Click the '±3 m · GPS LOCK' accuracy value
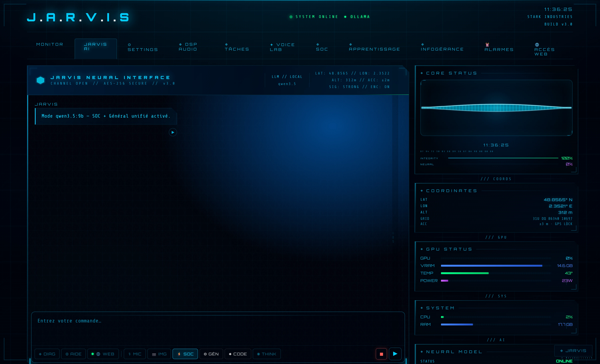Image resolution: width=600 pixels, height=364 pixels. 556,224
